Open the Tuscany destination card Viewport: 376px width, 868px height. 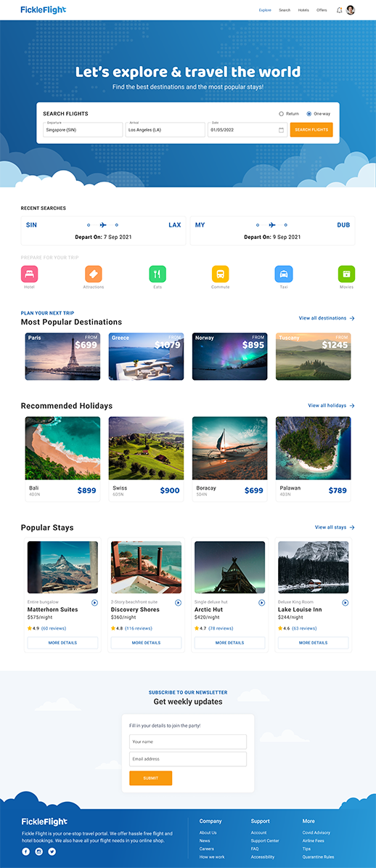[x=313, y=357]
